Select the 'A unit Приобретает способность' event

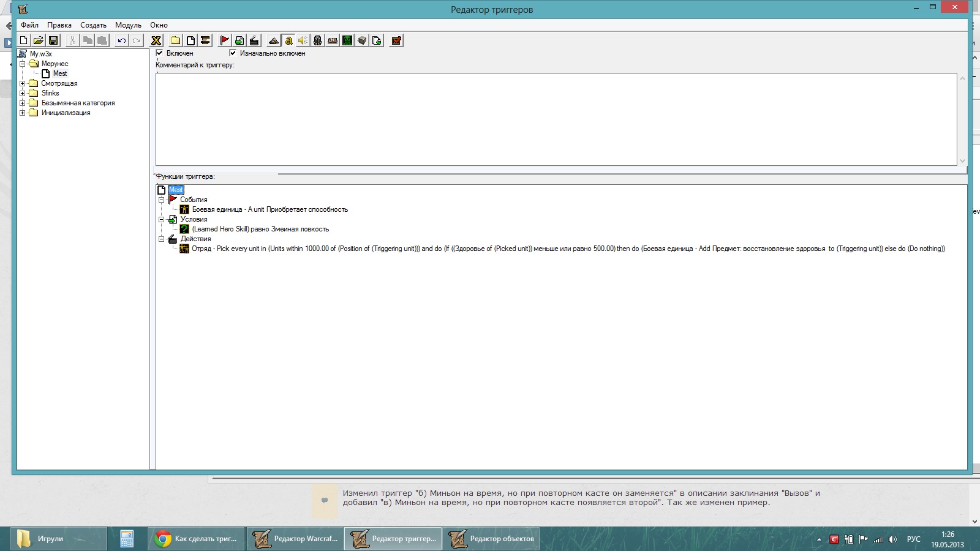pos(270,209)
